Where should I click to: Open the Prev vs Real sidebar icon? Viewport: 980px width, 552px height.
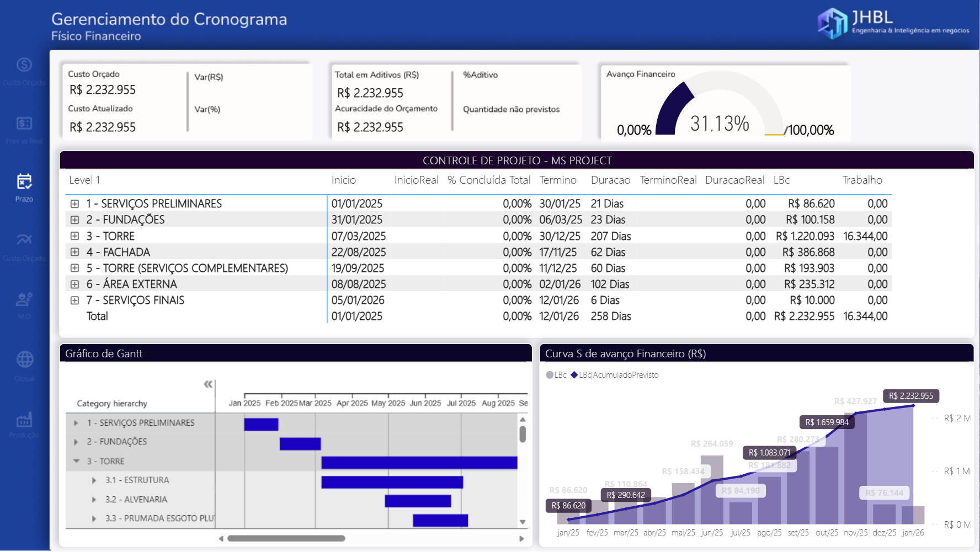click(x=24, y=124)
